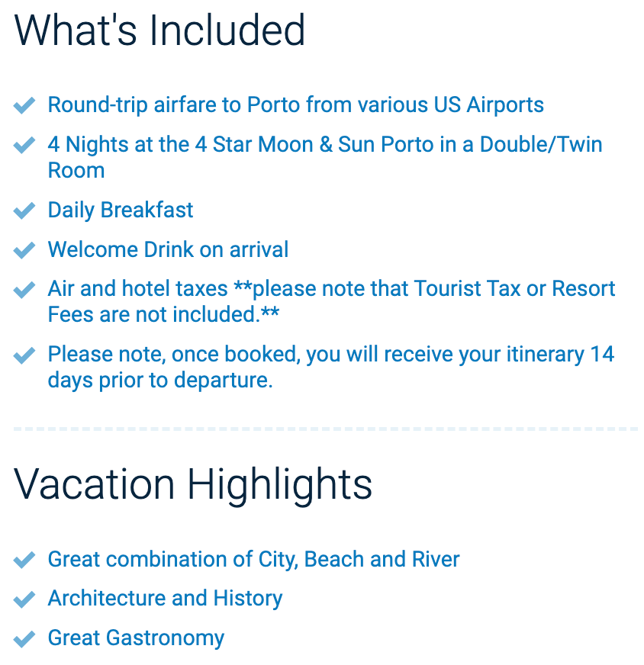Screen dimensions: 644x665
Task: Click Welcome Drink on arrival text
Action: click(168, 249)
